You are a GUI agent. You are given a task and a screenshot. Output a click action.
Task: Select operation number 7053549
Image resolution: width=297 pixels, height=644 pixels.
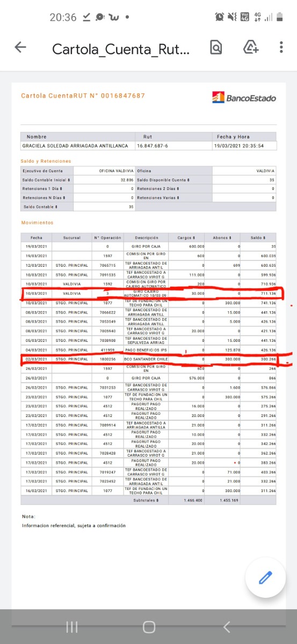[107, 322]
